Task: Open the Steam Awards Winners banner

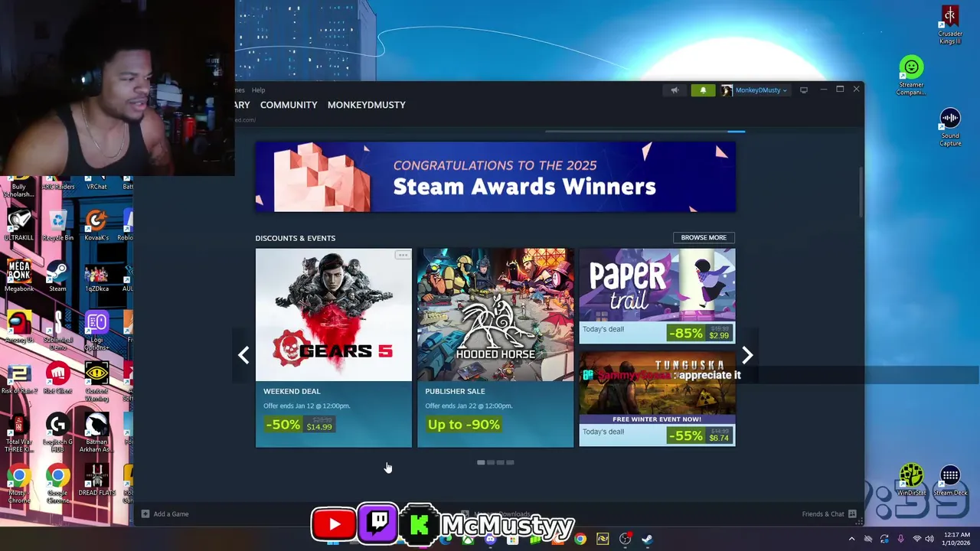Action: [x=495, y=177]
